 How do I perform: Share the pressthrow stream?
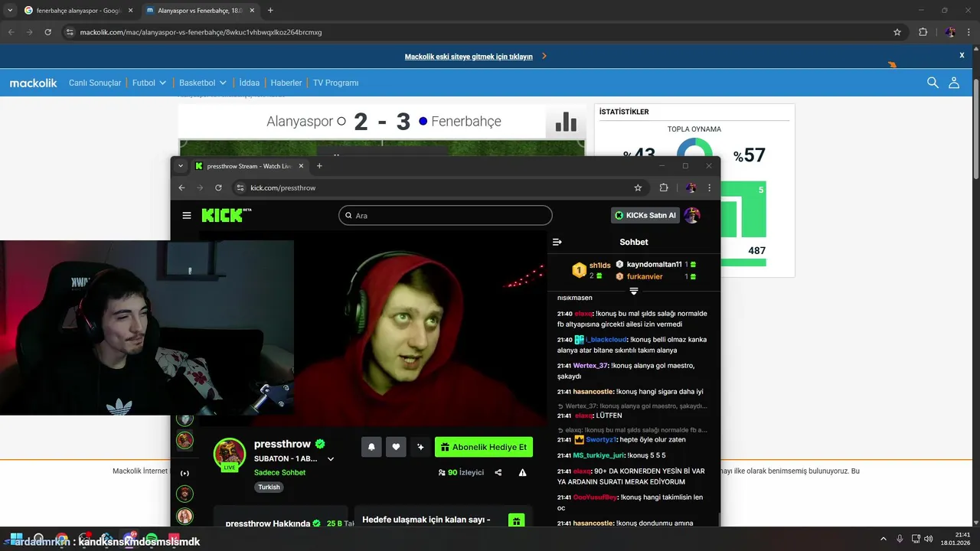498,473
